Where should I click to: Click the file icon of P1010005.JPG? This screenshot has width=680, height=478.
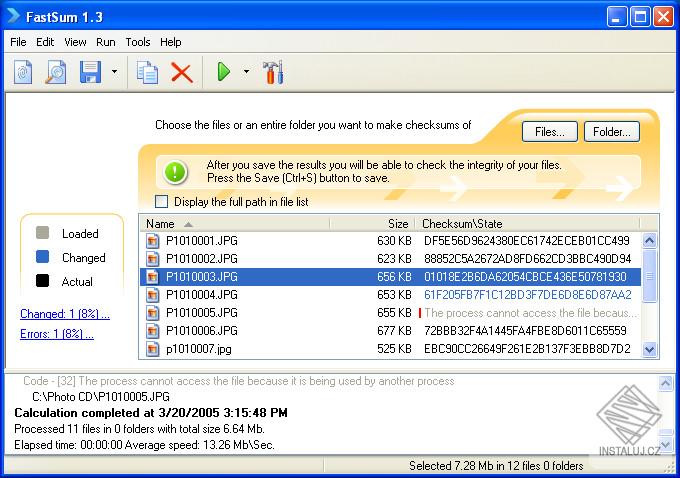(152, 313)
